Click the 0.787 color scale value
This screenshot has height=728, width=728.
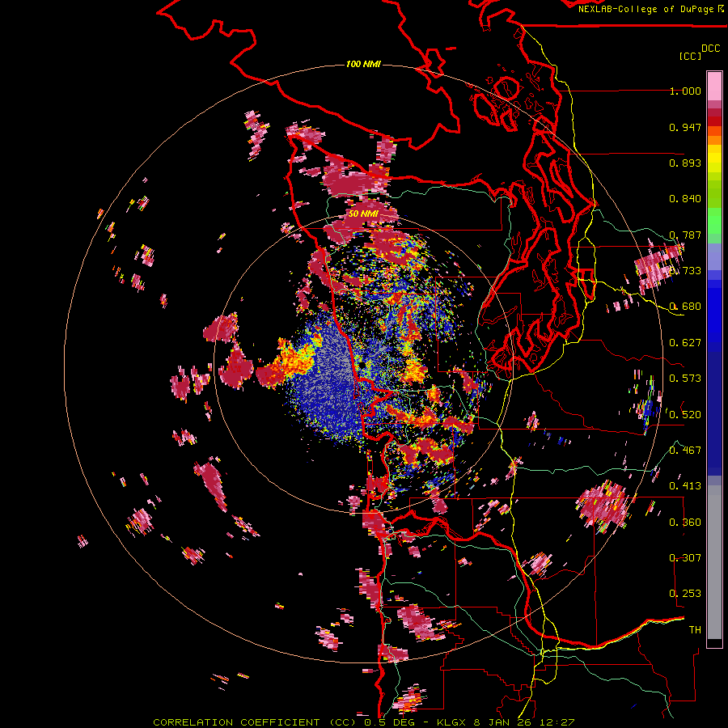(685, 235)
